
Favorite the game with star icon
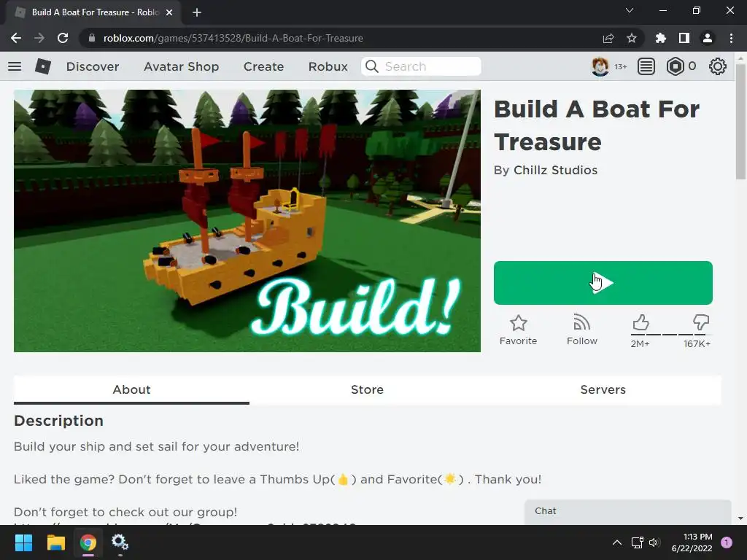[x=519, y=330]
